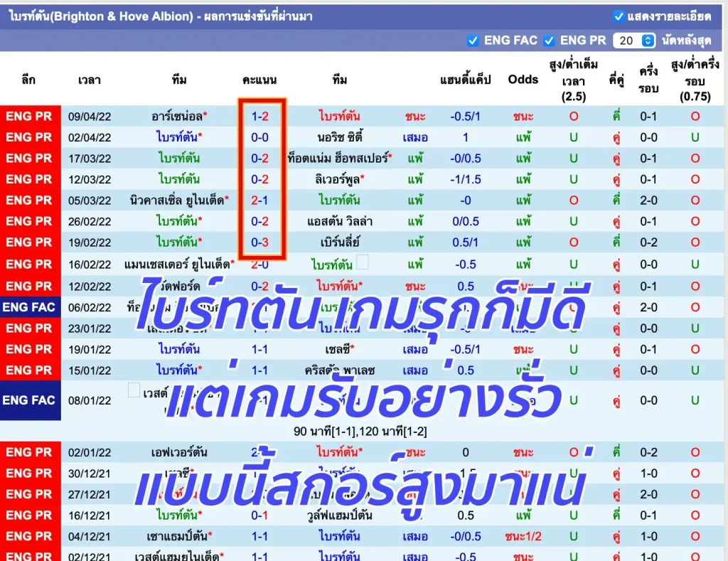Select the date 09/04/22
Image resolution: width=728 pixels, height=561 pixels.
coord(90,117)
